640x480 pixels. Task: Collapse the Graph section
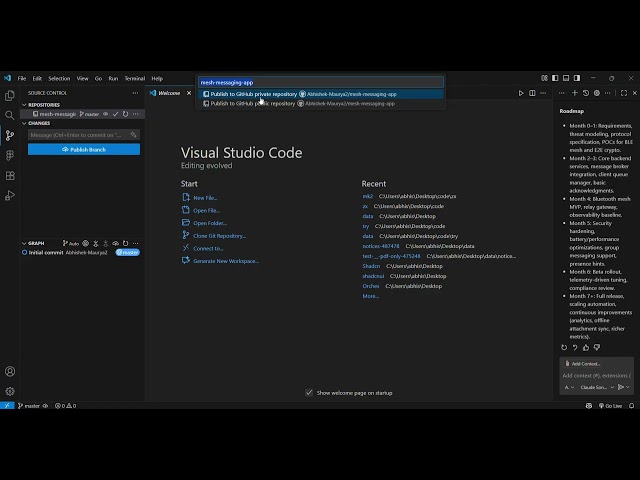(24, 243)
